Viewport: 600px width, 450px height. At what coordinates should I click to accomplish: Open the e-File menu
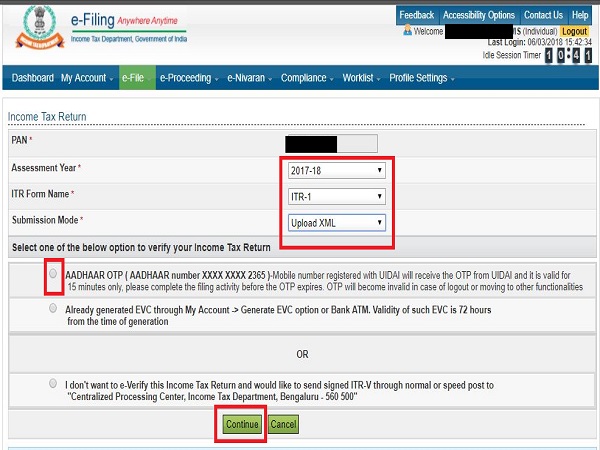[x=135, y=78]
